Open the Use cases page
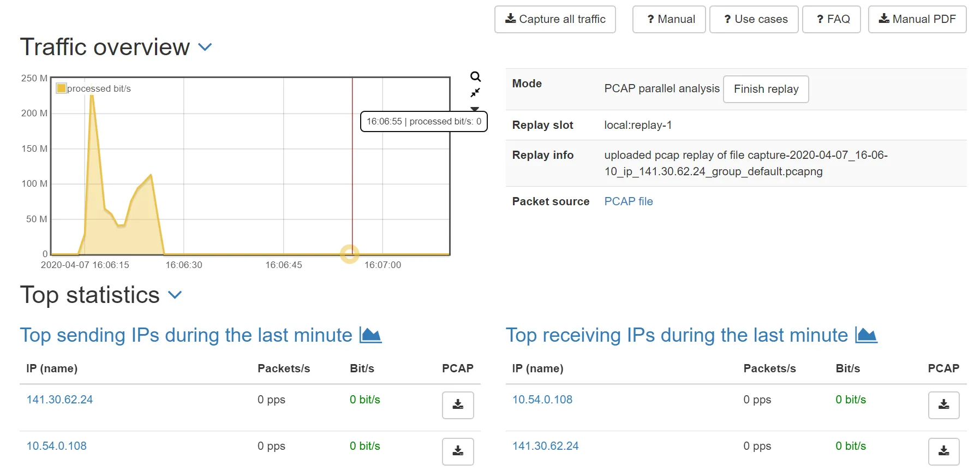Viewport: 980px width, 476px height. (754, 20)
